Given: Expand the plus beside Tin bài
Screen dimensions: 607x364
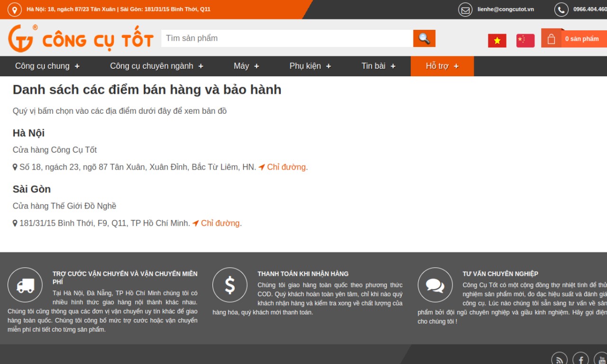Looking at the screenshot, I should (393, 66).
